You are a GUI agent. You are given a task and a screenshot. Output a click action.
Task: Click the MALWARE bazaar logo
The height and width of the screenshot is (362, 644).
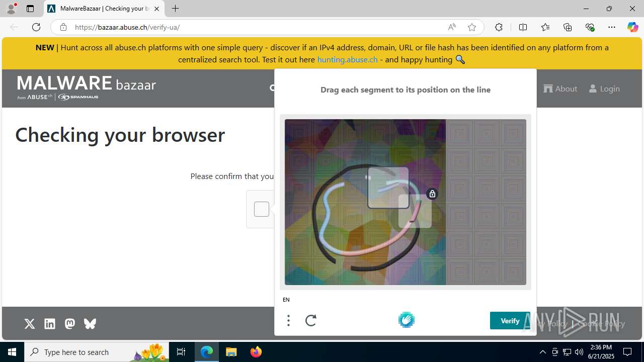(87, 87)
